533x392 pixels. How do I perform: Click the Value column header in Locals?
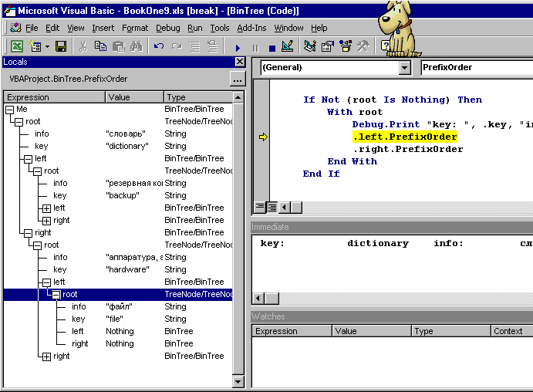134,97
